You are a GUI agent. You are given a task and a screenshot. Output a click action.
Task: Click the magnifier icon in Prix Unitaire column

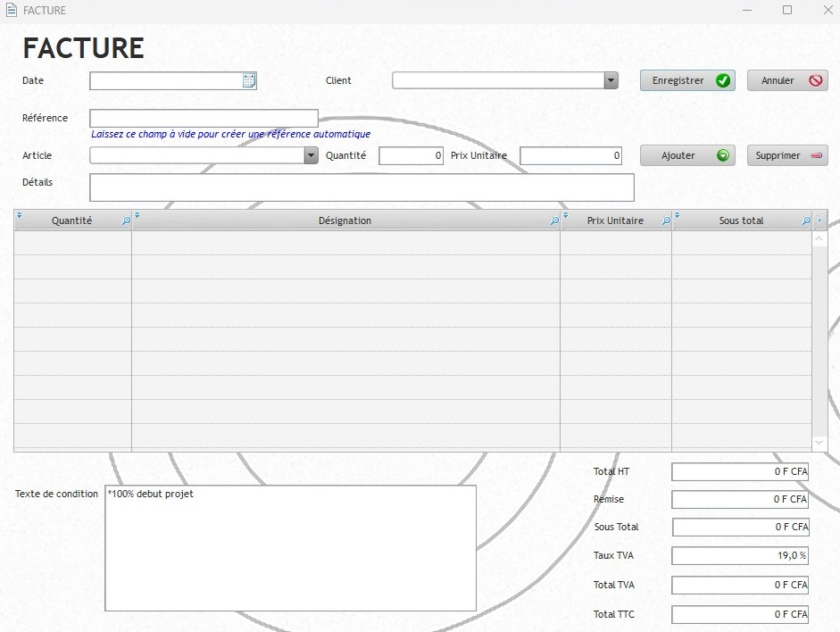[666, 221]
